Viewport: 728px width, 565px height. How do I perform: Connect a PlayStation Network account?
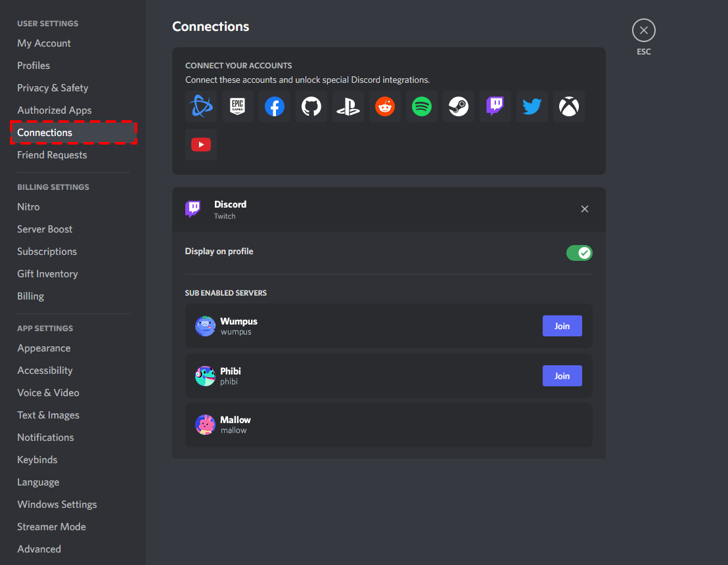[348, 106]
